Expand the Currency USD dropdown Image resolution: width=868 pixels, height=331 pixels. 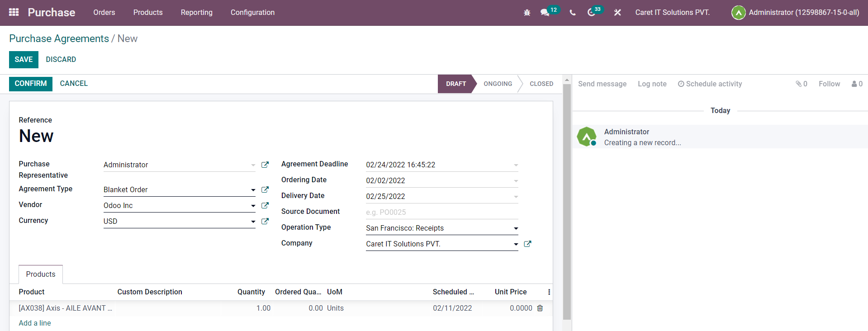click(x=253, y=222)
